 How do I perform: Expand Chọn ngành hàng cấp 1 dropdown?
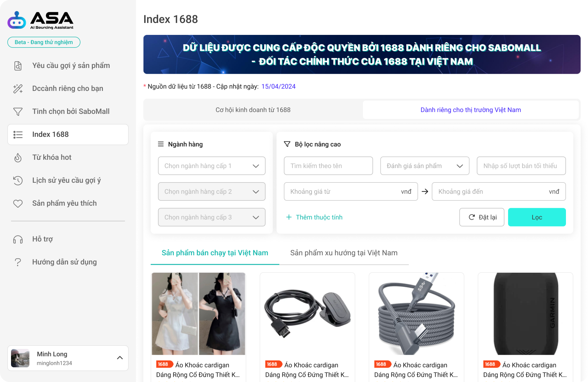(x=212, y=166)
